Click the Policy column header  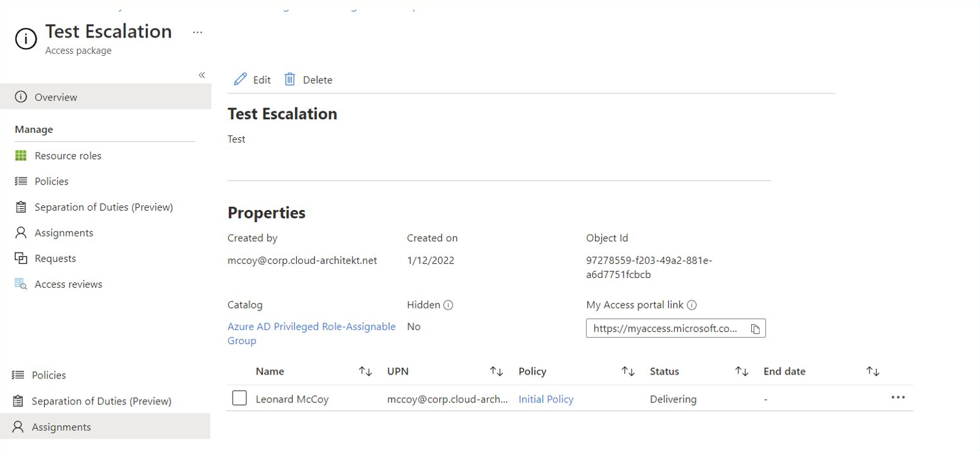coord(532,371)
